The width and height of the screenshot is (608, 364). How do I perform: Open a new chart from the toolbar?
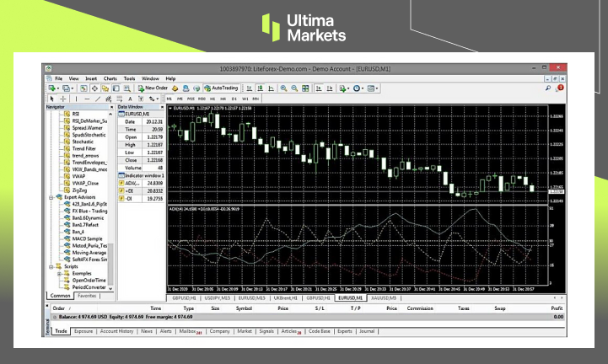[51, 88]
